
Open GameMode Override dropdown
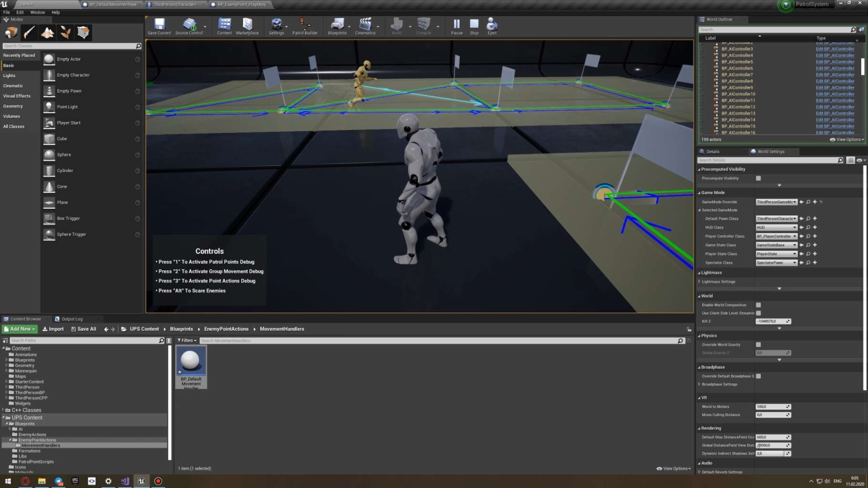[776, 202]
